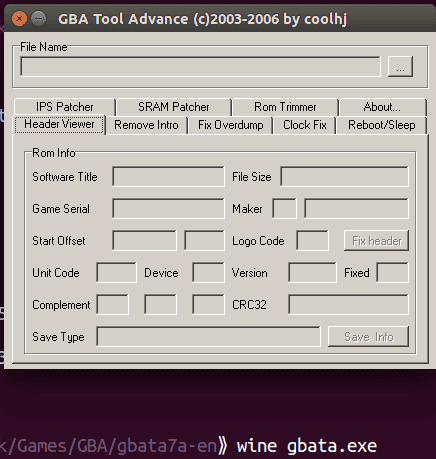
Task: Select the Header Viewer tab
Action: coord(59,124)
